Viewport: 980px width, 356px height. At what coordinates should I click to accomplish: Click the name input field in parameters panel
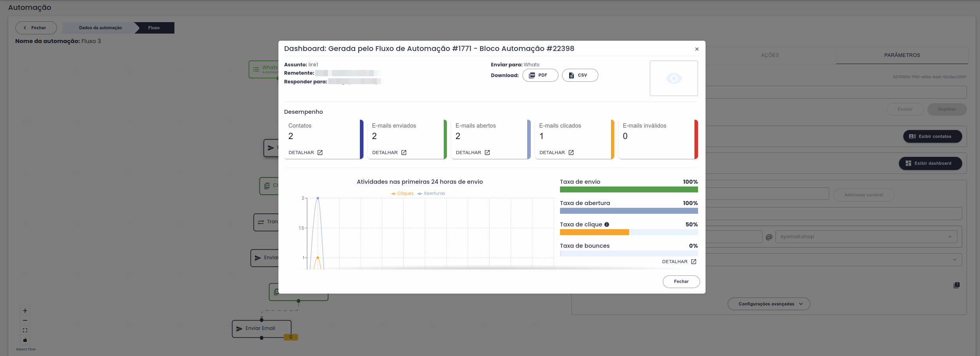pos(836,92)
